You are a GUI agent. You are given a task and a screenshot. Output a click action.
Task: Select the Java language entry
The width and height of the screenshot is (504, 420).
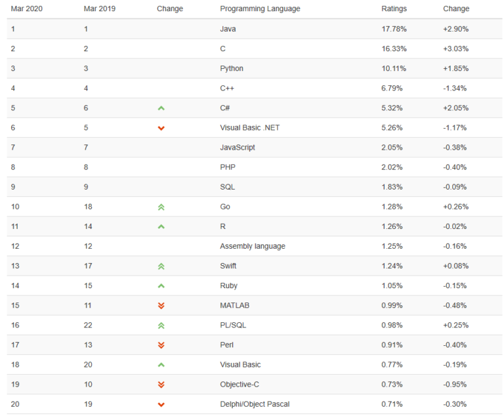click(228, 29)
